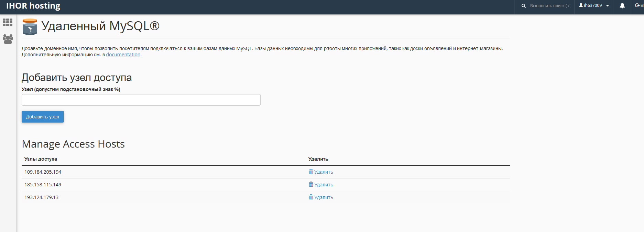
Task: Open the user manager people icon
Action: click(x=8, y=39)
